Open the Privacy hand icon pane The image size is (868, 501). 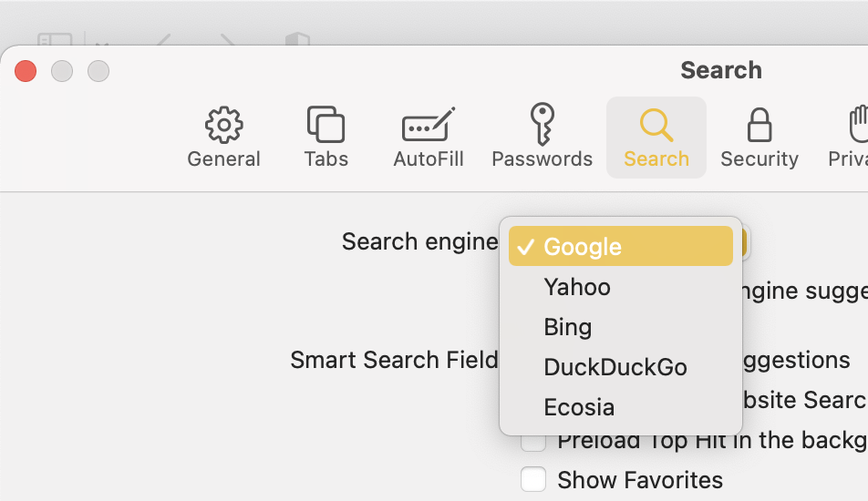click(852, 138)
